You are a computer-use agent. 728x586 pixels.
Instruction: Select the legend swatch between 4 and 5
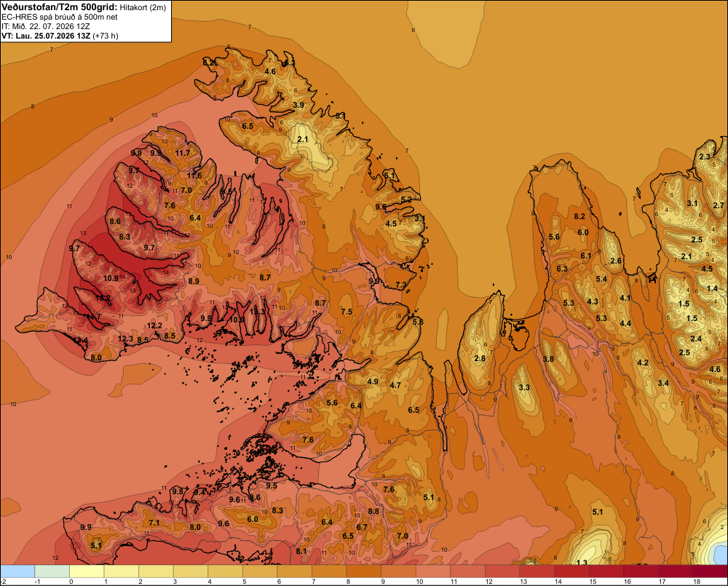[225, 571]
